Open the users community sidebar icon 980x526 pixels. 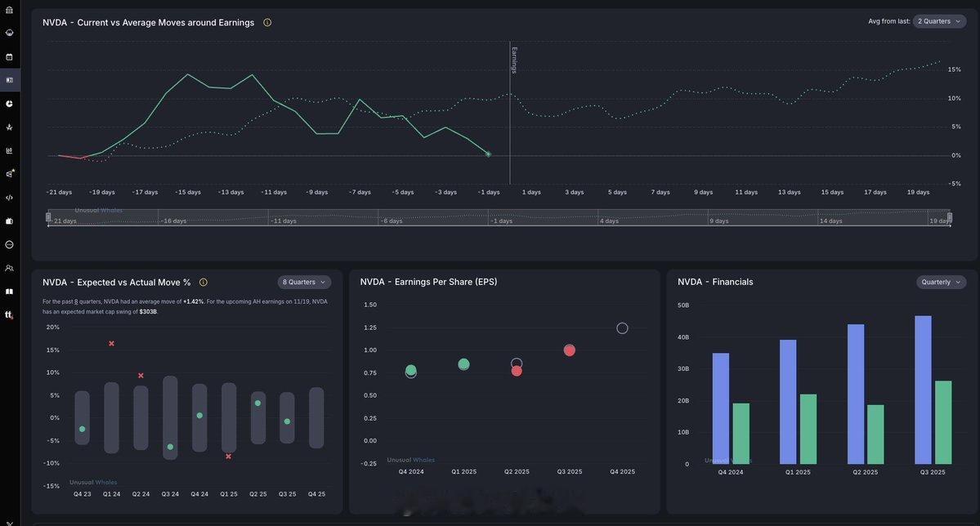(x=9, y=268)
